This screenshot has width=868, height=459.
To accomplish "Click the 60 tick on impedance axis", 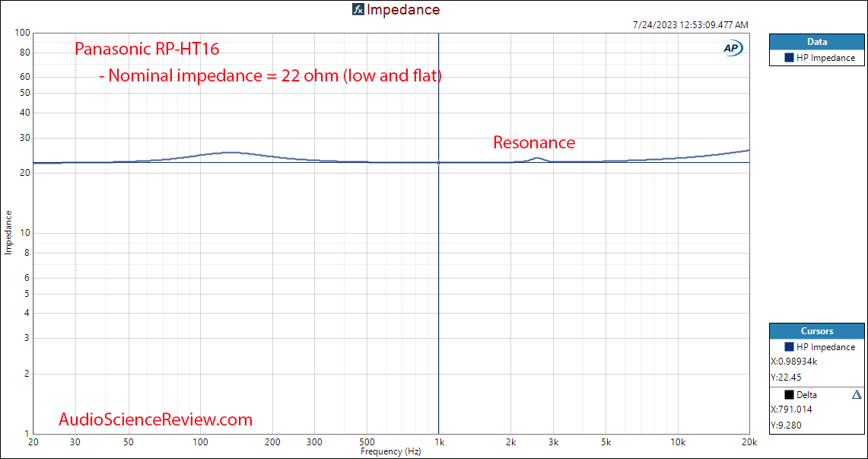I will point(24,78).
